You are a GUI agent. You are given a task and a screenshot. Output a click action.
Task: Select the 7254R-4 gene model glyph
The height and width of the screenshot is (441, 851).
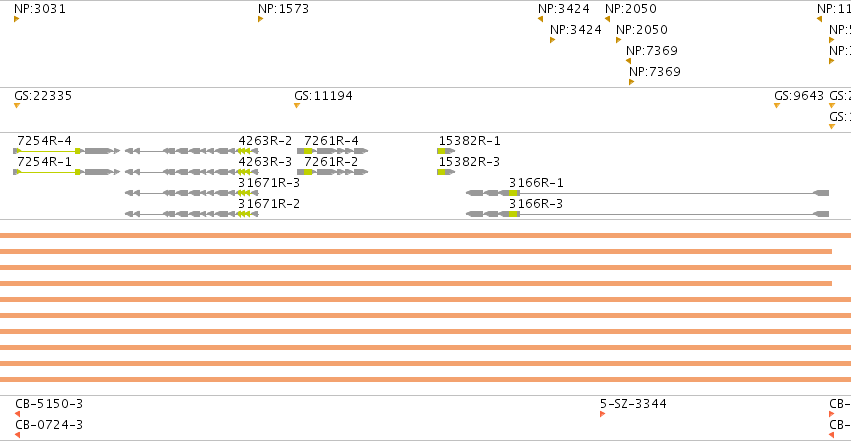[67, 151]
